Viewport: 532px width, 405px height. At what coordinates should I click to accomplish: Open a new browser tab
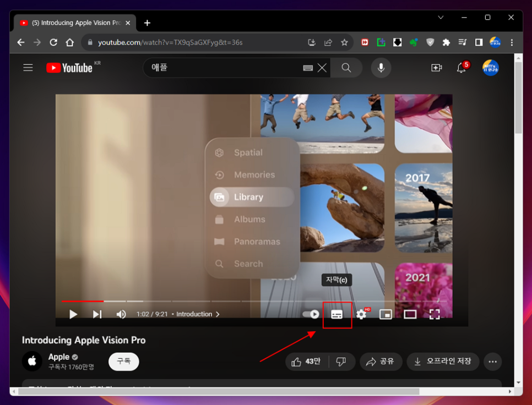[147, 23]
